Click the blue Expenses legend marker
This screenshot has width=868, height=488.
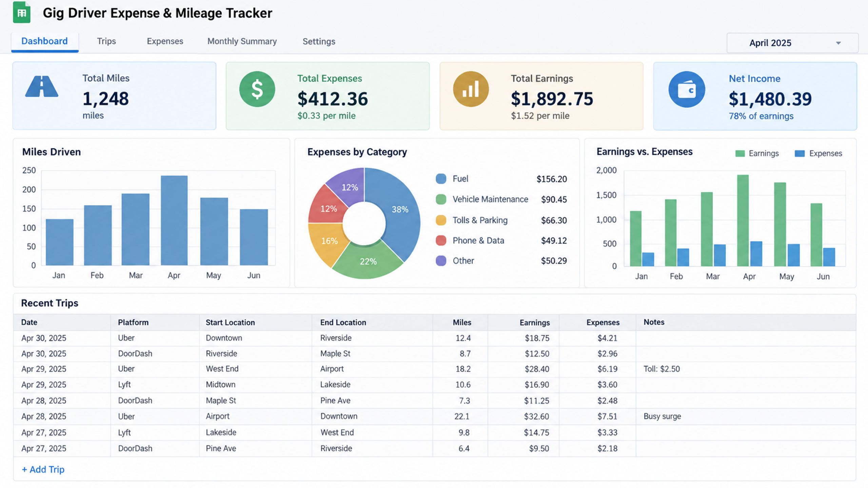coord(800,154)
